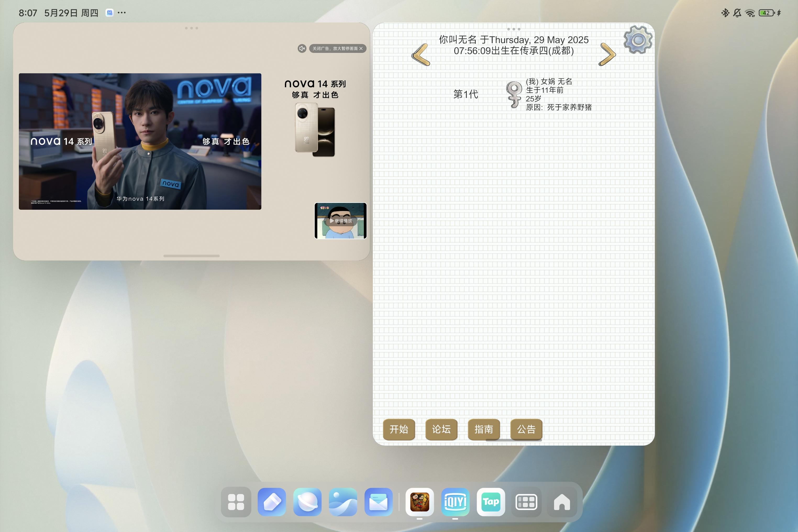Open the gear settings icon in game window
798x532 pixels.
638,40
